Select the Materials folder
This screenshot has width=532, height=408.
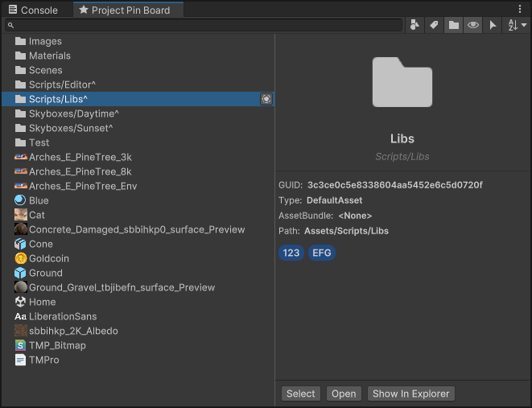click(138, 56)
